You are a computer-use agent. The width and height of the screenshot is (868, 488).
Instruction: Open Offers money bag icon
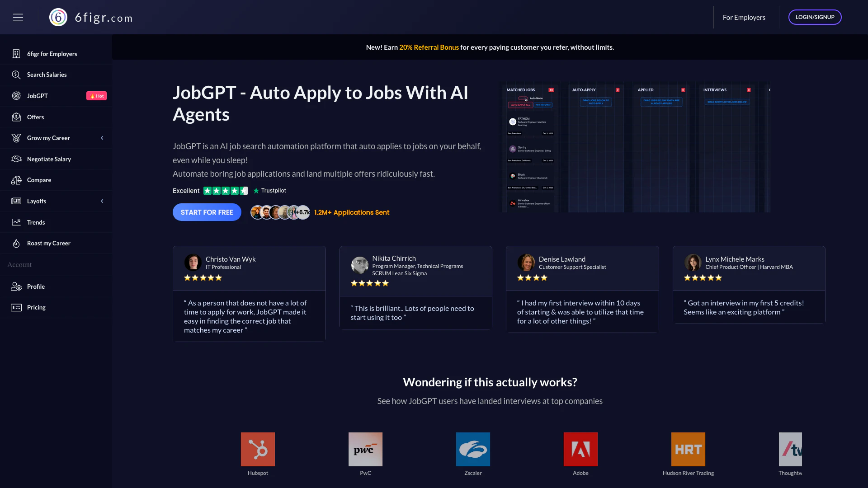click(16, 117)
